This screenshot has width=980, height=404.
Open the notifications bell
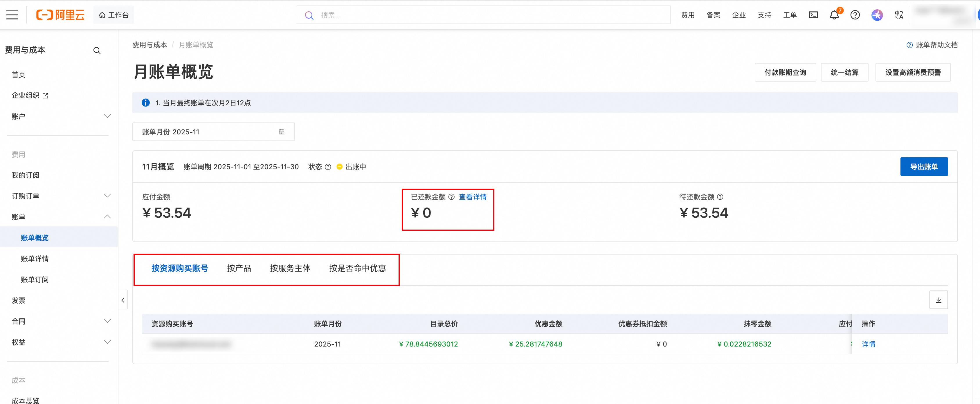point(834,15)
